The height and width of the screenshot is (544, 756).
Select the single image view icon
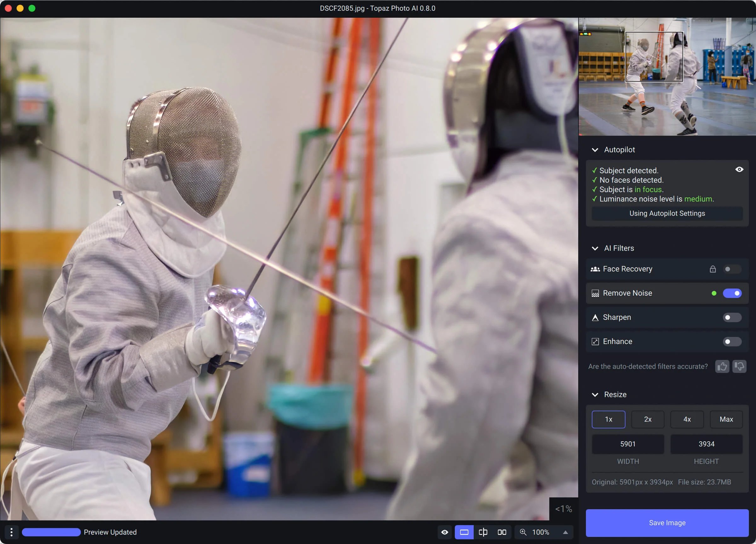pyautogui.click(x=464, y=532)
